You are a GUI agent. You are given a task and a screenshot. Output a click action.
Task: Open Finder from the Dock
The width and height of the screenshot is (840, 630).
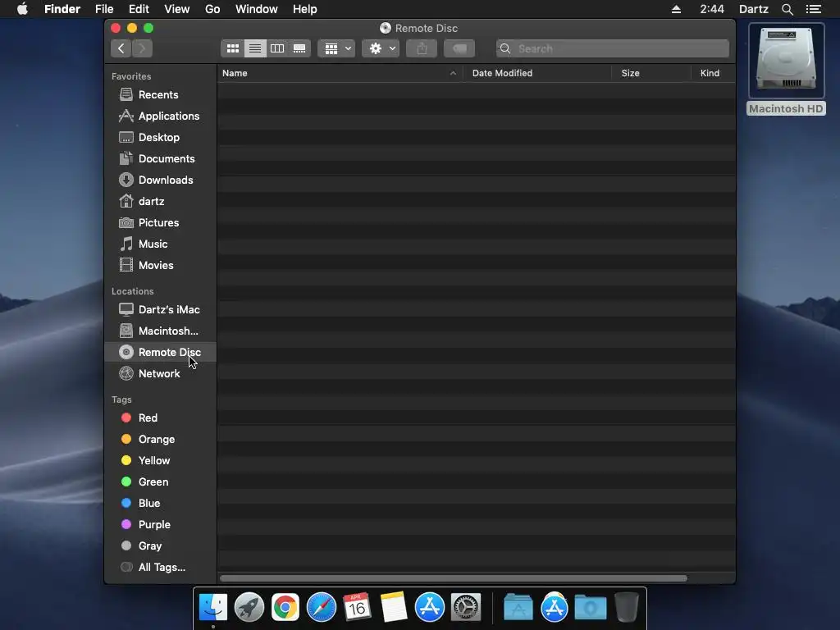(213, 607)
